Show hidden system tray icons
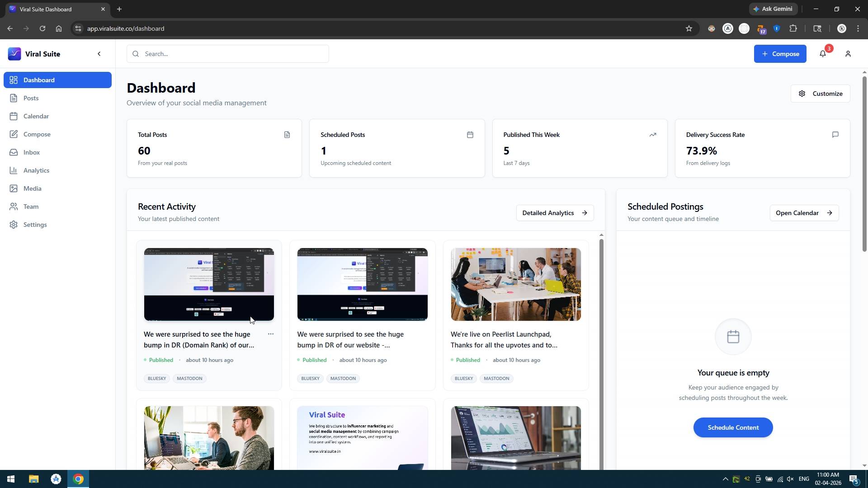The image size is (868, 488). (725, 479)
